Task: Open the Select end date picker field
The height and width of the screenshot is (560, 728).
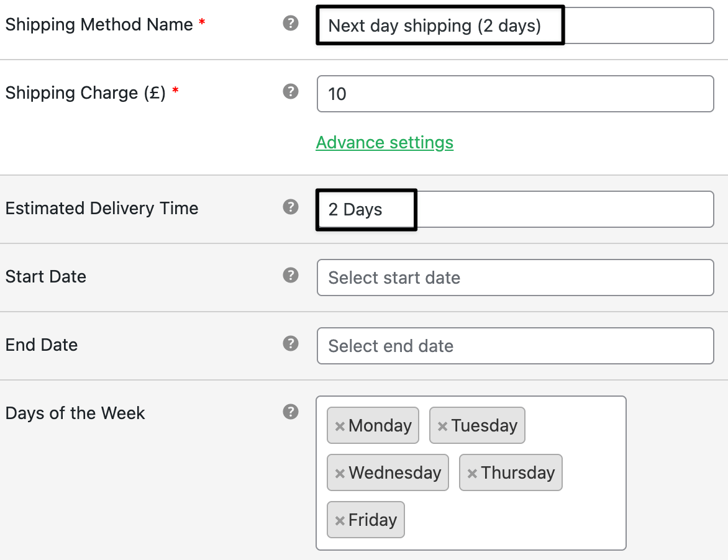Action: 516,346
